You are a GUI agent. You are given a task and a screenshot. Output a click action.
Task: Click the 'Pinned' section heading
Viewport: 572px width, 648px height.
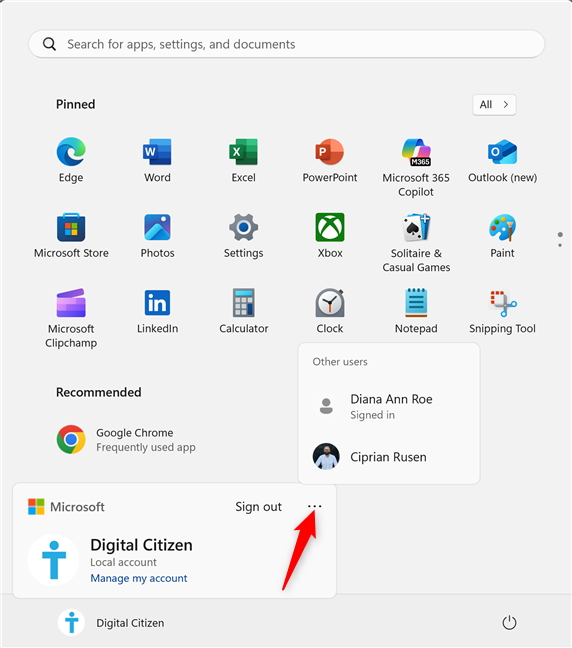[x=76, y=104]
